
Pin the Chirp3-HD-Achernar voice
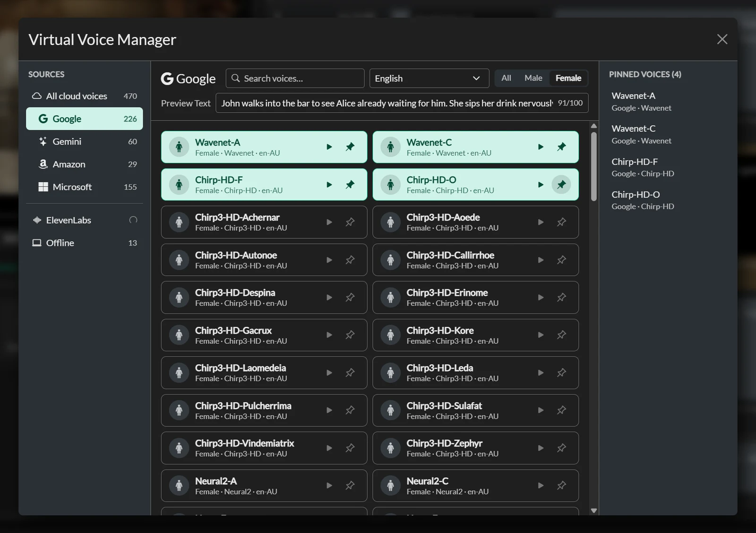(350, 222)
